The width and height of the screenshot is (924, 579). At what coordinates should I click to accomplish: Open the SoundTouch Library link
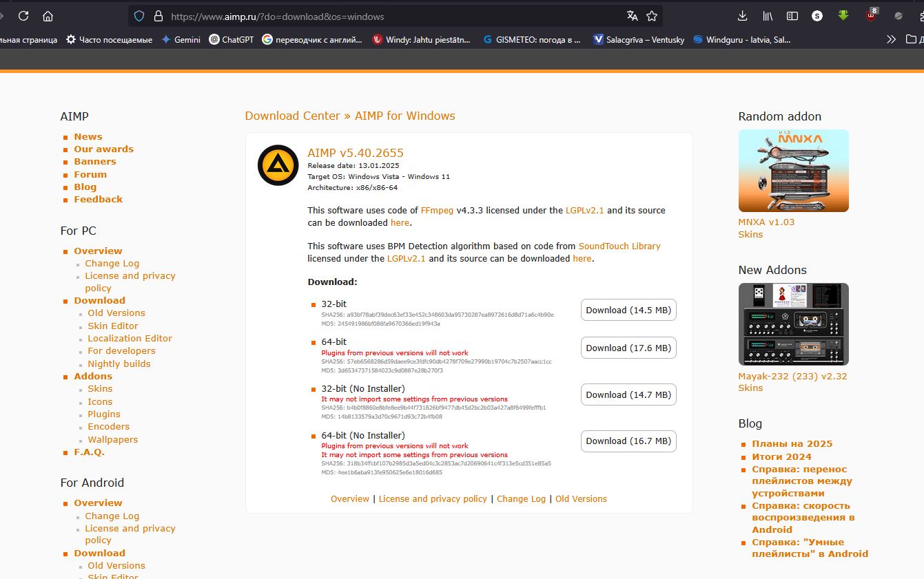pyautogui.click(x=619, y=246)
